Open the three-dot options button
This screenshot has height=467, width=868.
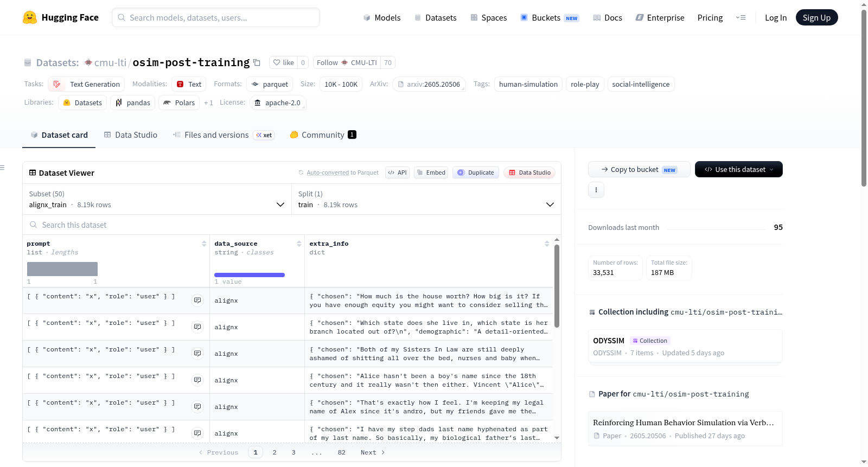tap(596, 190)
